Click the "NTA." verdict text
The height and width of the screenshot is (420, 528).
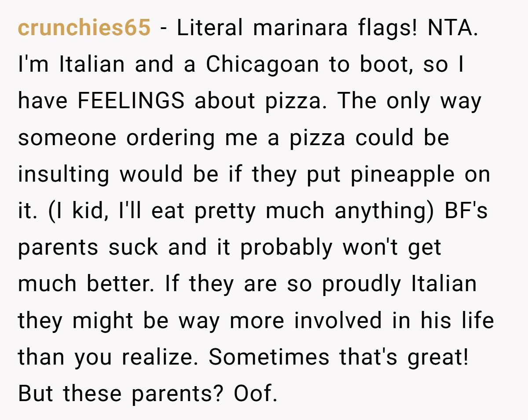point(452,28)
